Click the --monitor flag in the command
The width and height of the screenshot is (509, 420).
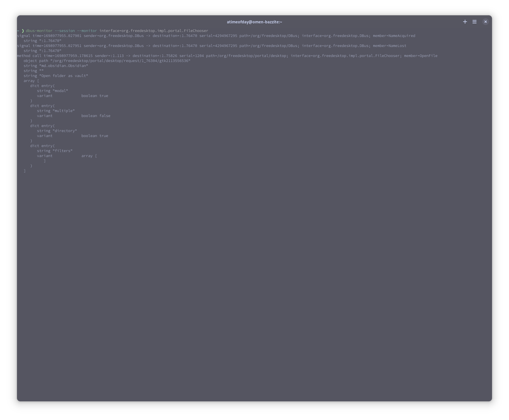click(87, 31)
